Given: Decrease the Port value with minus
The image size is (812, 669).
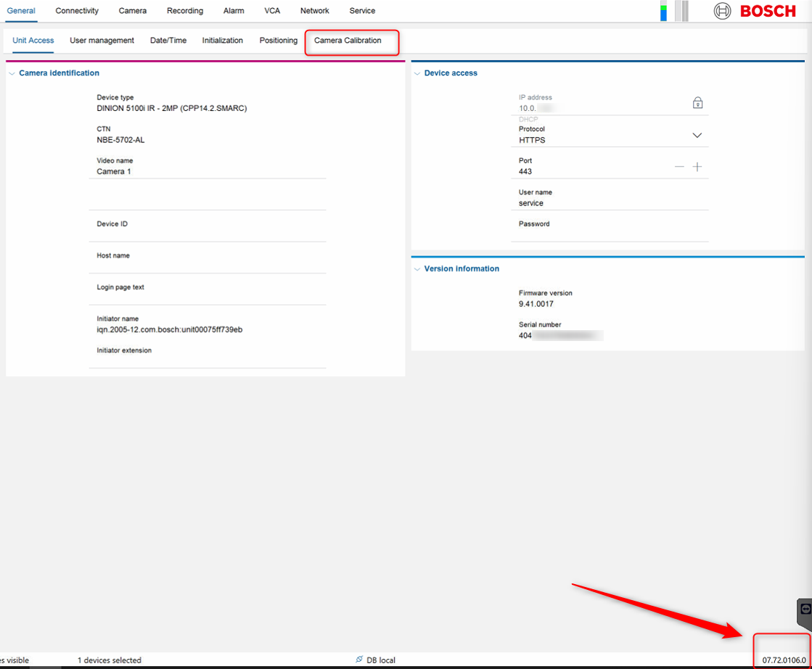Looking at the screenshot, I should [x=679, y=167].
